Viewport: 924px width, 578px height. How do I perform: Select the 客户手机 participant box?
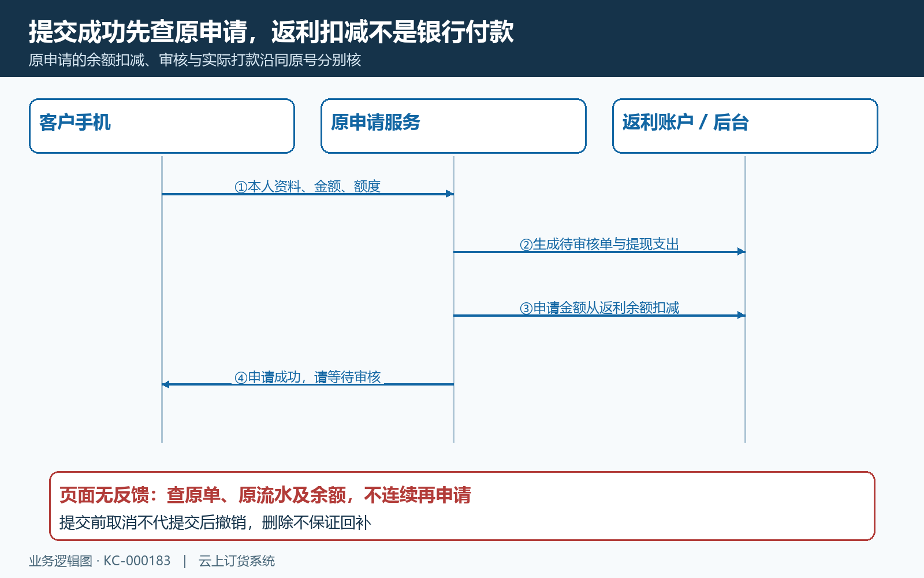pos(162,126)
